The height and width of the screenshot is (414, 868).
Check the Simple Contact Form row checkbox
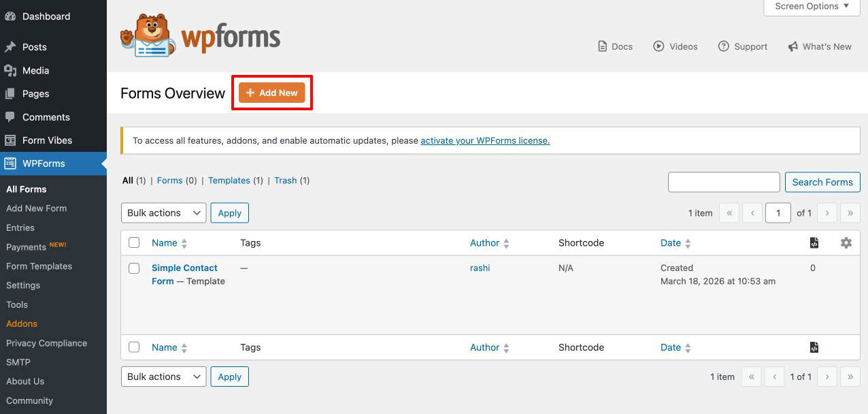[x=134, y=268]
